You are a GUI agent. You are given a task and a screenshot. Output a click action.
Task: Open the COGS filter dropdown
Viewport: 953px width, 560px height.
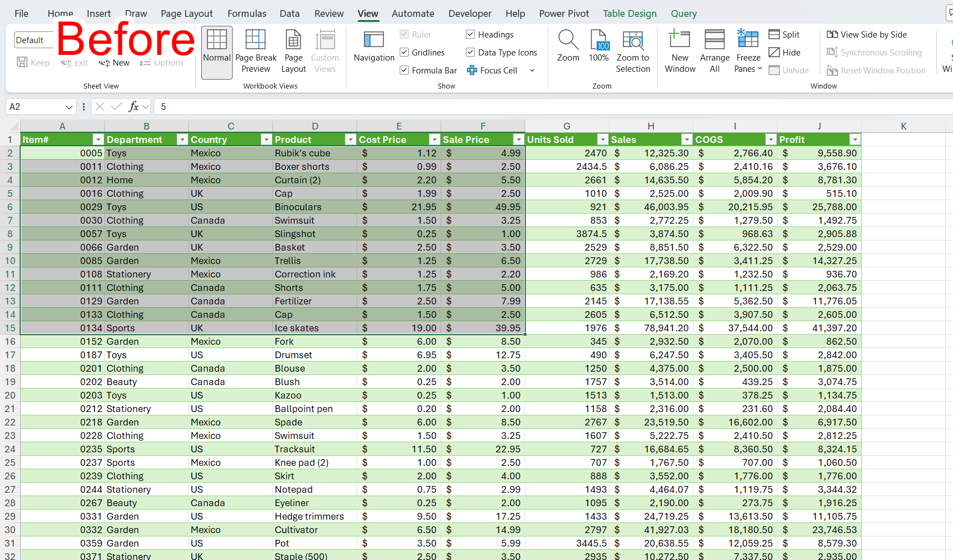point(771,140)
